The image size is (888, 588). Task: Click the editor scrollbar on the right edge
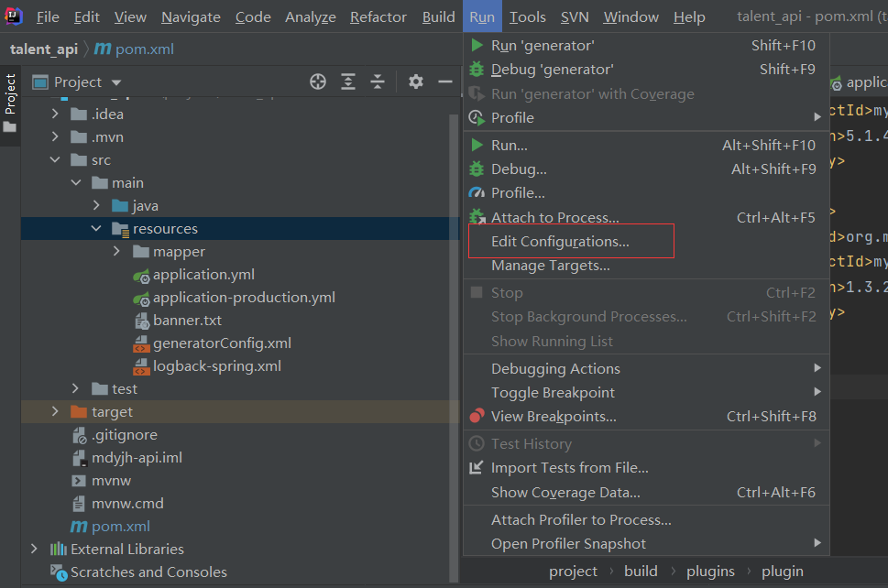[883, 275]
